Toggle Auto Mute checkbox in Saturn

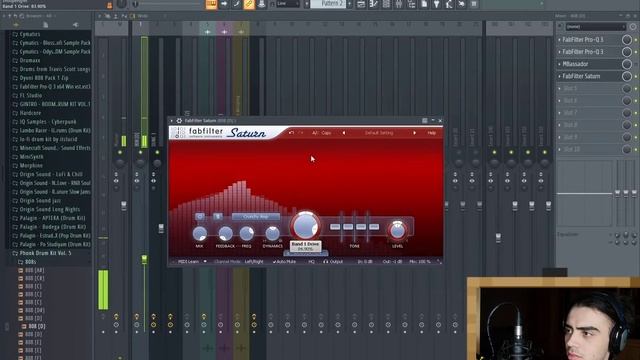284,261
